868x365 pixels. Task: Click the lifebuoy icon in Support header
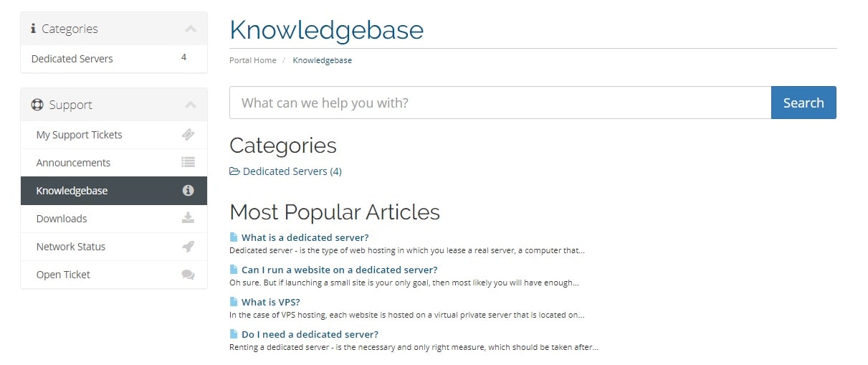point(37,105)
